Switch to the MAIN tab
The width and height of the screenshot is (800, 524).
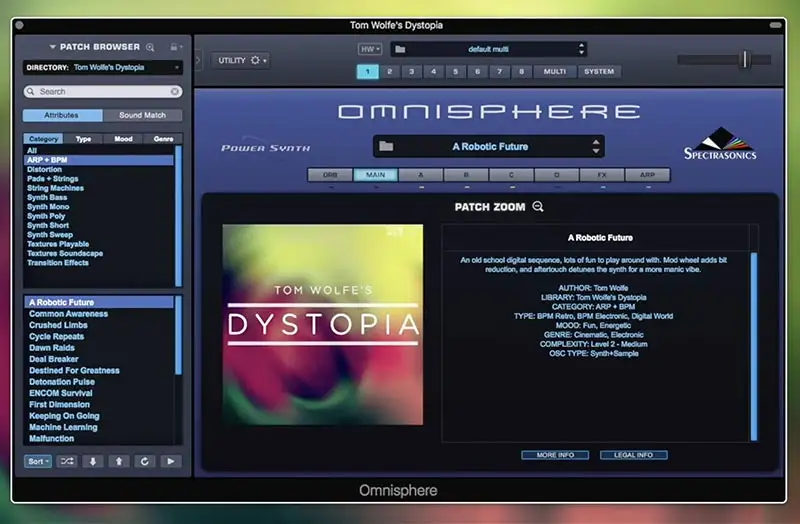[376, 175]
